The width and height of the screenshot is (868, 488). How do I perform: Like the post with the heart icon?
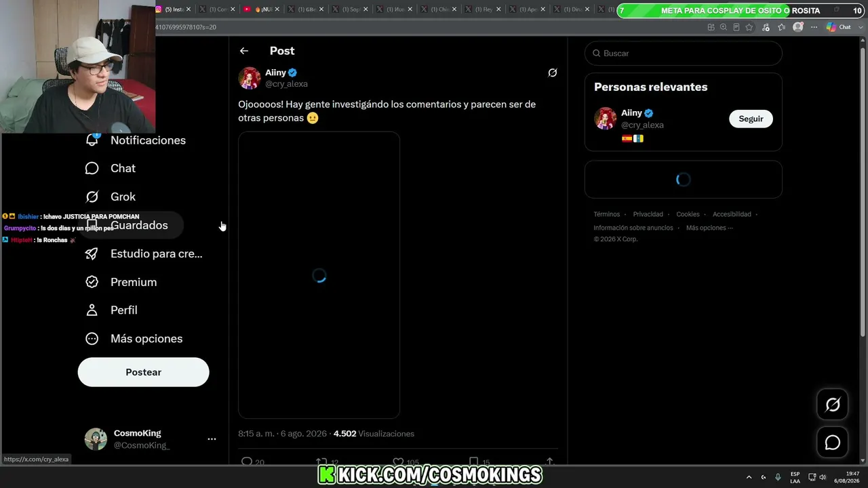tap(398, 462)
